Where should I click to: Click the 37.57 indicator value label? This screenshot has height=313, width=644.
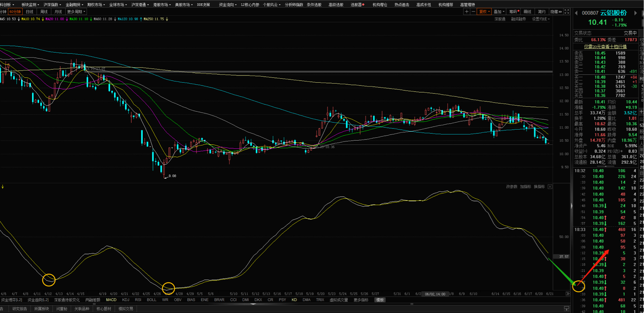tap(564, 257)
